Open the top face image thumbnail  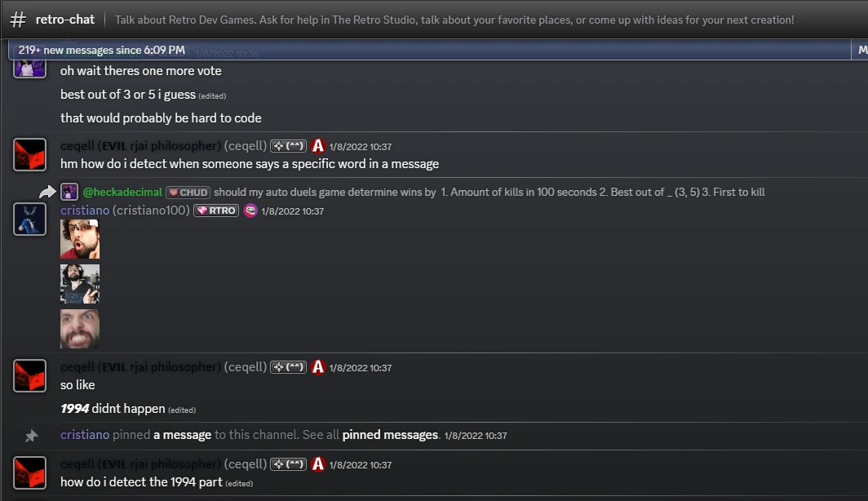(80, 239)
